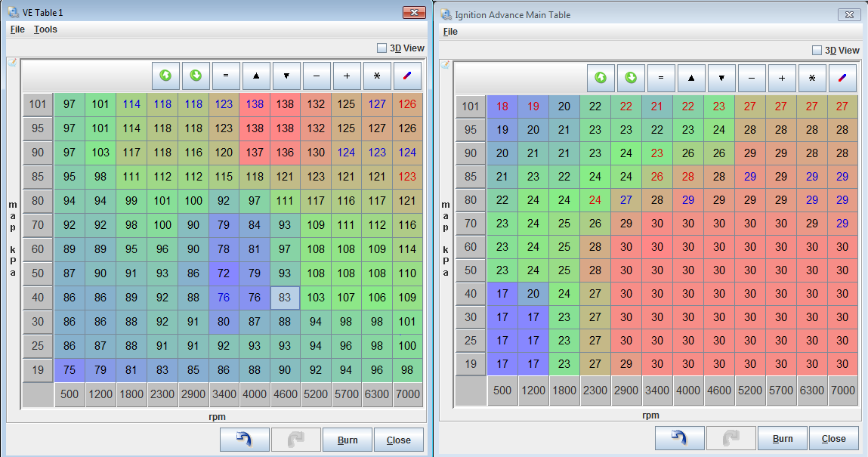Click the notepad icon left of Ignition Advance table

click(445, 65)
